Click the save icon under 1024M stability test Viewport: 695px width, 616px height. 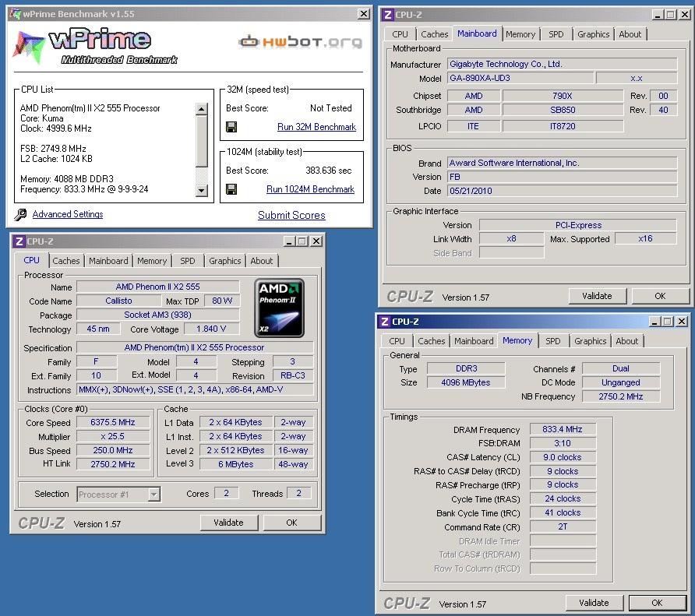click(231, 190)
